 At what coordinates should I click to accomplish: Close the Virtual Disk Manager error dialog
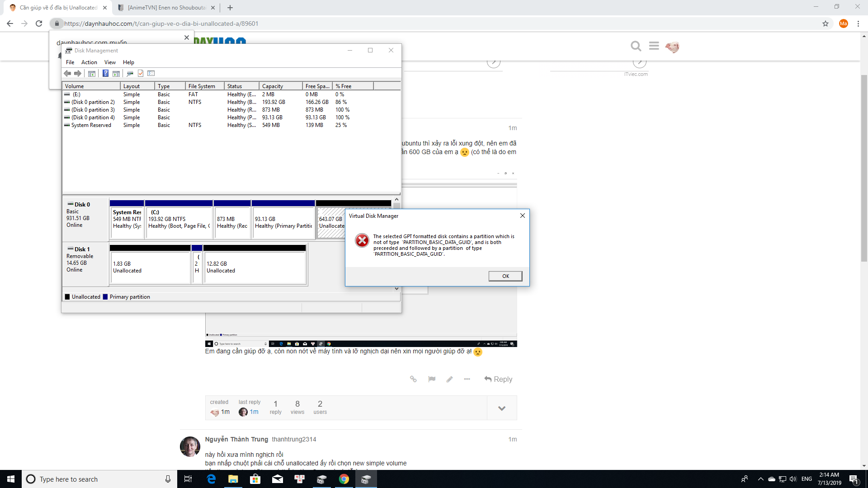(x=523, y=216)
